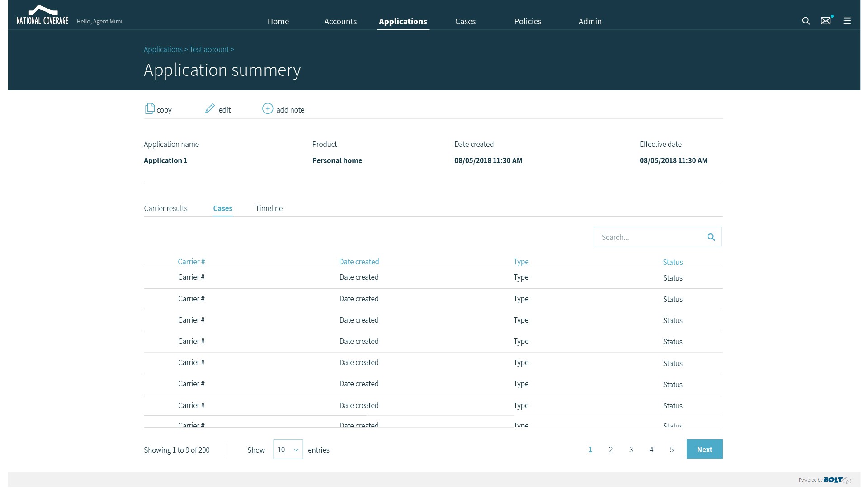Sort table by Carrier # column header

tap(191, 262)
